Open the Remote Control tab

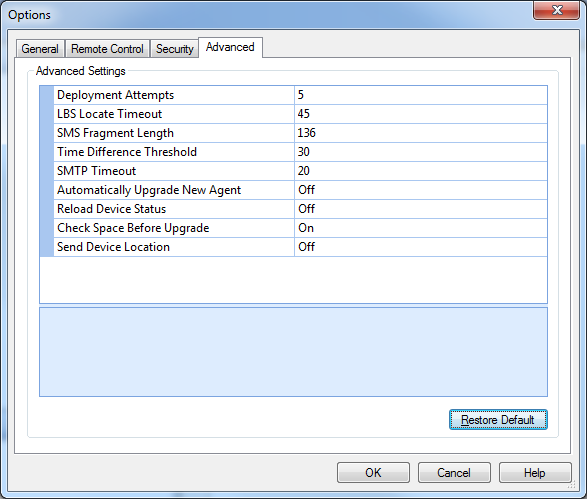(107, 49)
